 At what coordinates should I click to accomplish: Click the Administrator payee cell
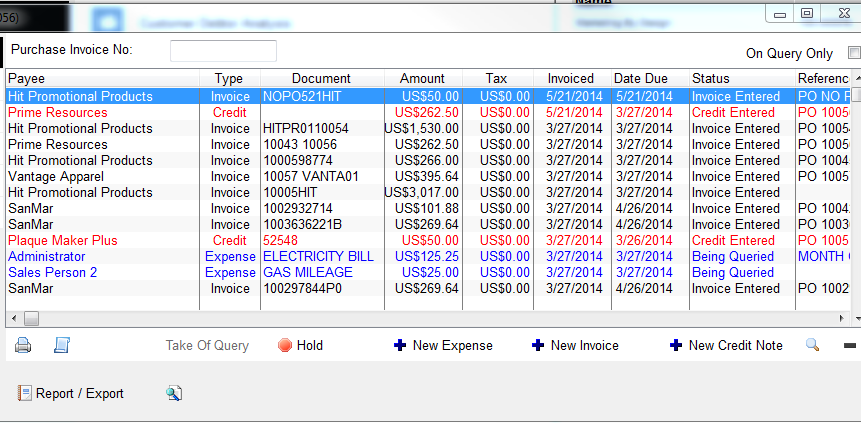pyautogui.click(x=103, y=257)
